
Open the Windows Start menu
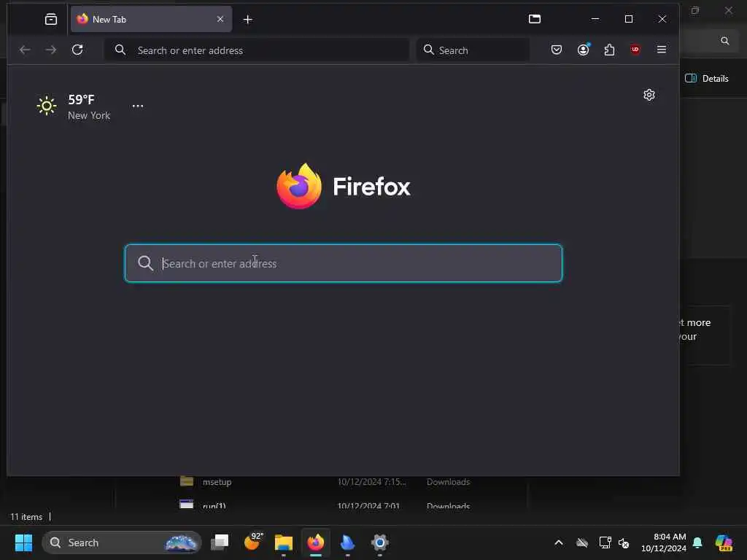[x=23, y=542]
